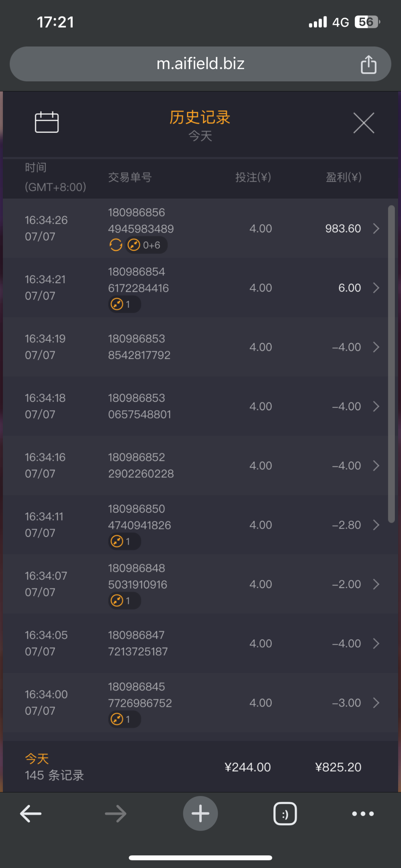This screenshot has height=868, width=401.
Task: Open the three-dot browser menu
Action: click(x=363, y=813)
